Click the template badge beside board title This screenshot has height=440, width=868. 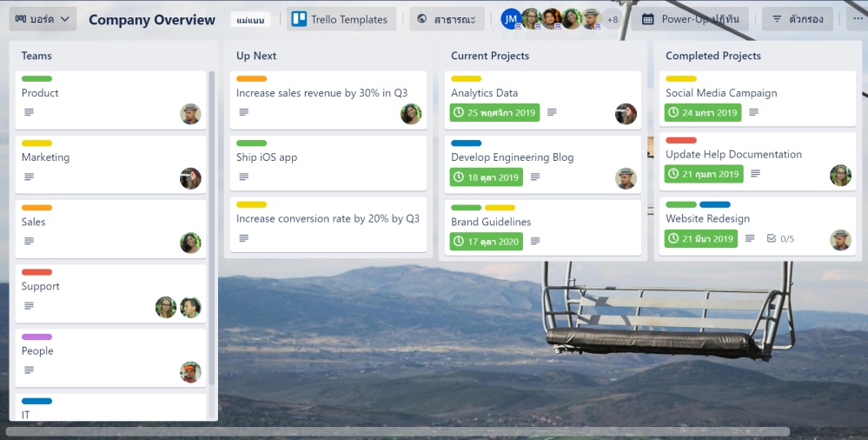click(252, 19)
